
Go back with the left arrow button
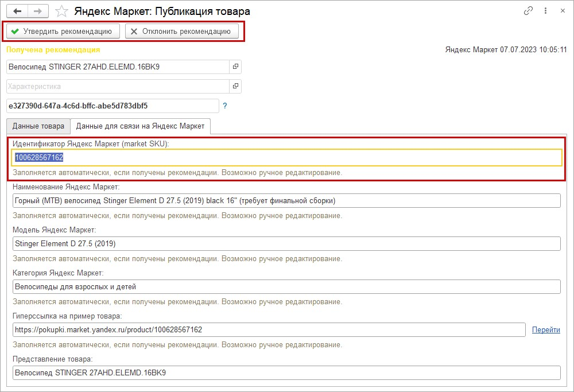pos(17,11)
